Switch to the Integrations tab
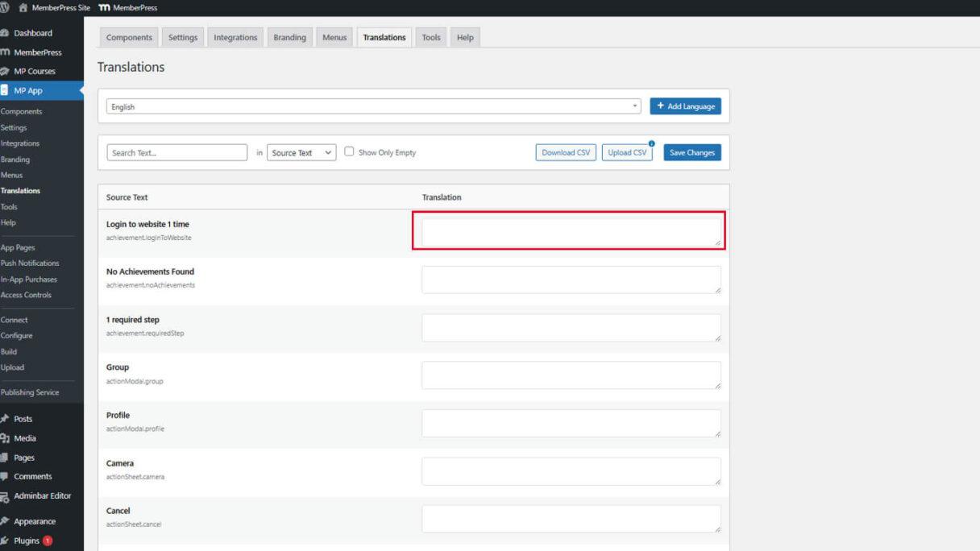 pos(235,38)
